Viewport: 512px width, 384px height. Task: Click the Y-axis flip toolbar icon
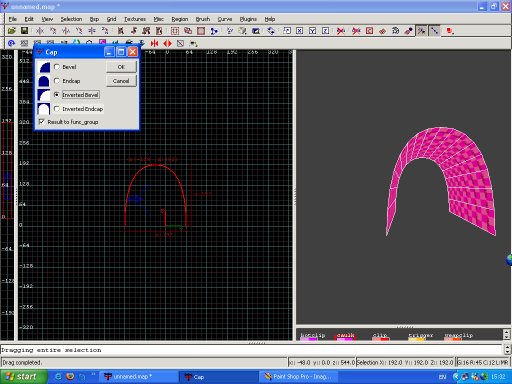[x=66, y=31]
